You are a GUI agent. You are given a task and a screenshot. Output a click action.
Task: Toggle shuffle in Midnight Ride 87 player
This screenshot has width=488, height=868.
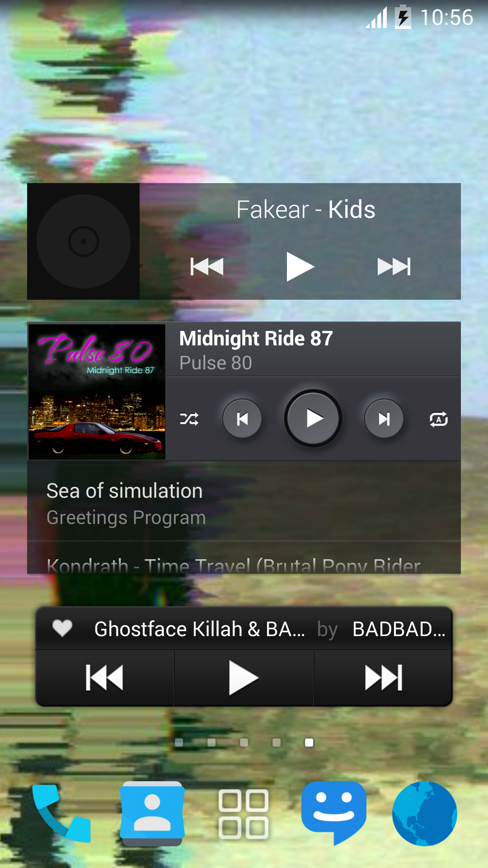point(189,419)
